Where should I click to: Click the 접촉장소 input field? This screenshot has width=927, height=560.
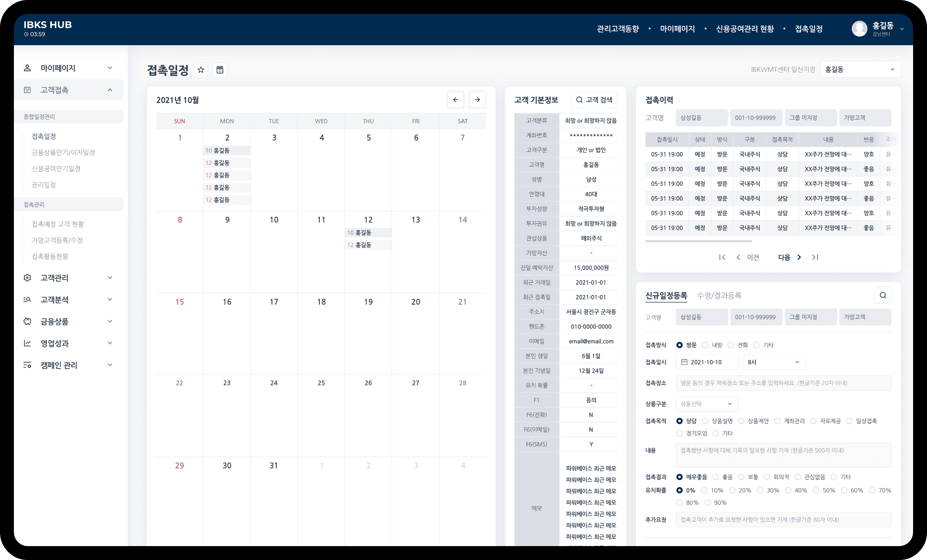(x=783, y=383)
